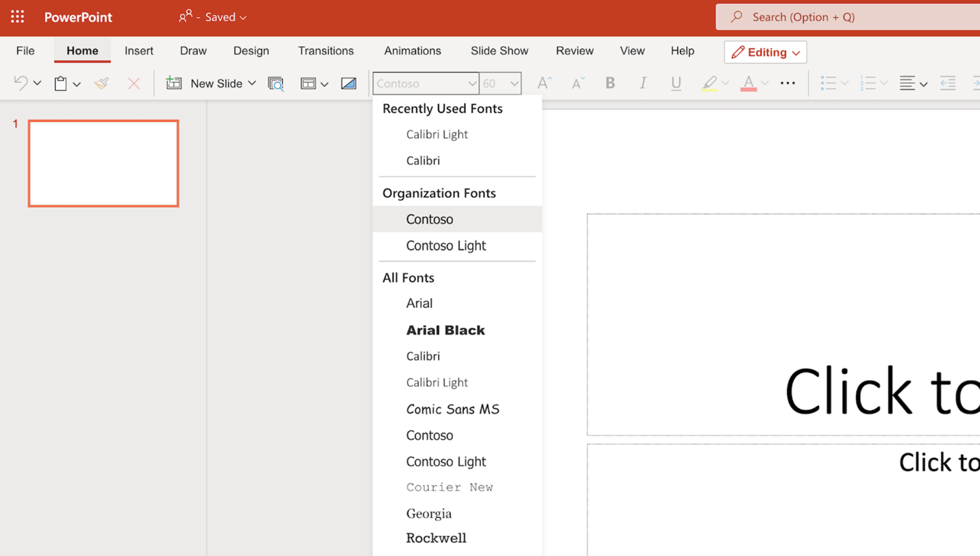Switch to the Design tab
This screenshot has width=980, height=556.
click(x=251, y=51)
